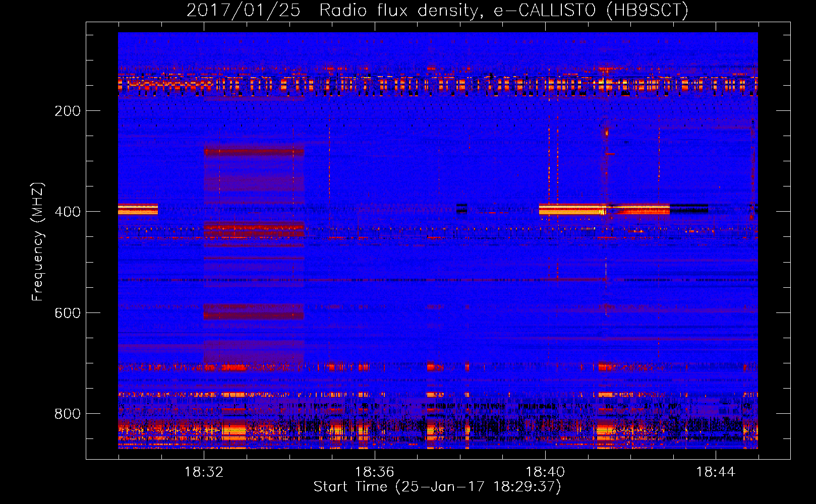Click the 600 frequency tick label
The height and width of the screenshot is (504, 816).
68,313
